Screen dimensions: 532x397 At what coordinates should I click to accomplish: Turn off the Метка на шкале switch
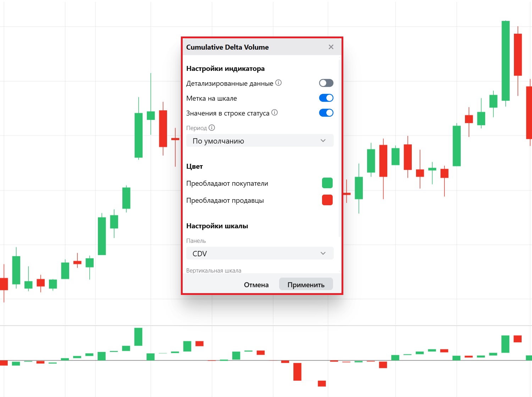(x=326, y=98)
